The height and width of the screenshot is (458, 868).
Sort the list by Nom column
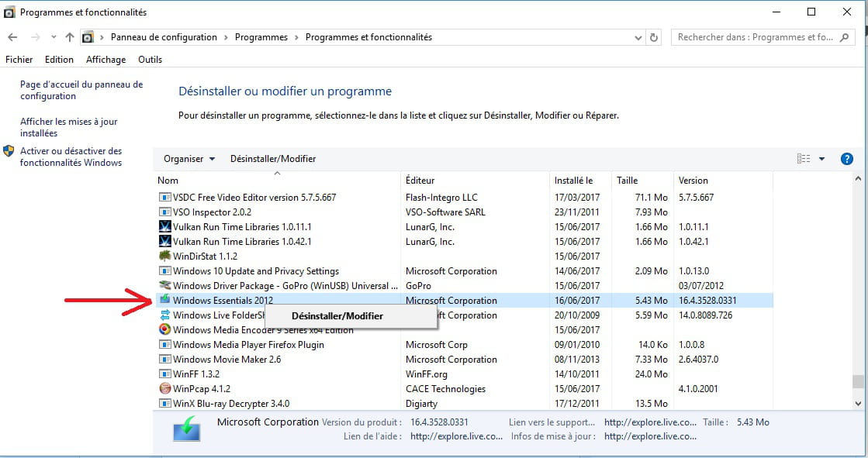278,181
